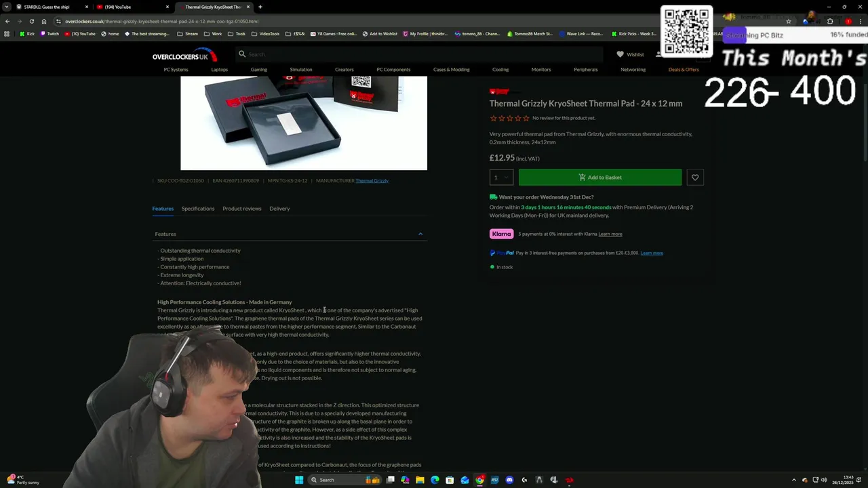This screenshot has width=868, height=488.
Task: Click the site search field
Action: (420, 54)
